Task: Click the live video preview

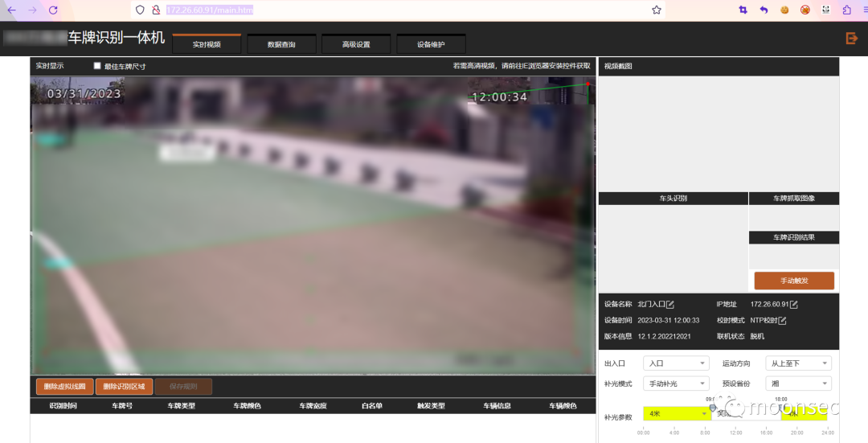Action: pos(313,225)
